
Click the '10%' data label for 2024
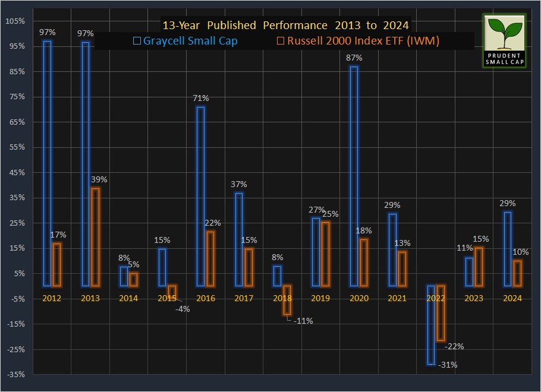pyautogui.click(x=521, y=252)
